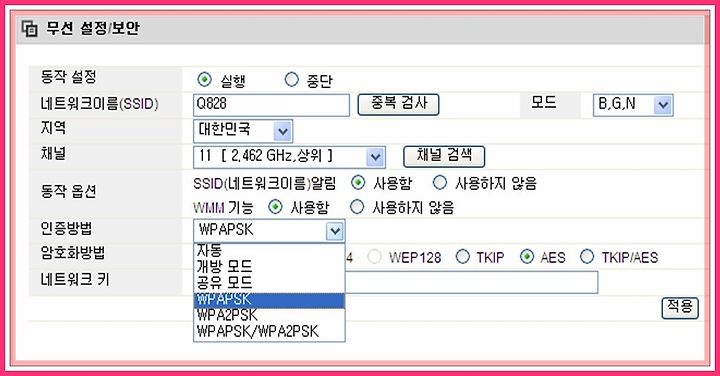Image resolution: width=720 pixels, height=376 pixels.
Task: Select WEP128 encryption radio button
Action: click(374, 257)
